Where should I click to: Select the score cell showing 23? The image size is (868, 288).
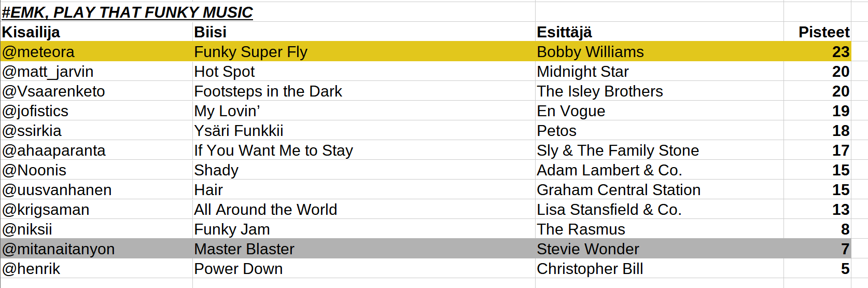click(840, 52)
